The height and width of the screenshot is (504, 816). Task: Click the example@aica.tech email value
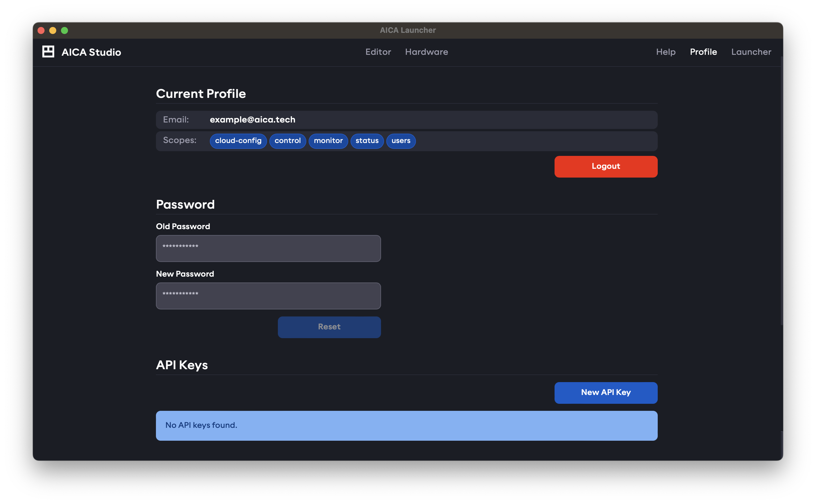click(x=252, y=120)
